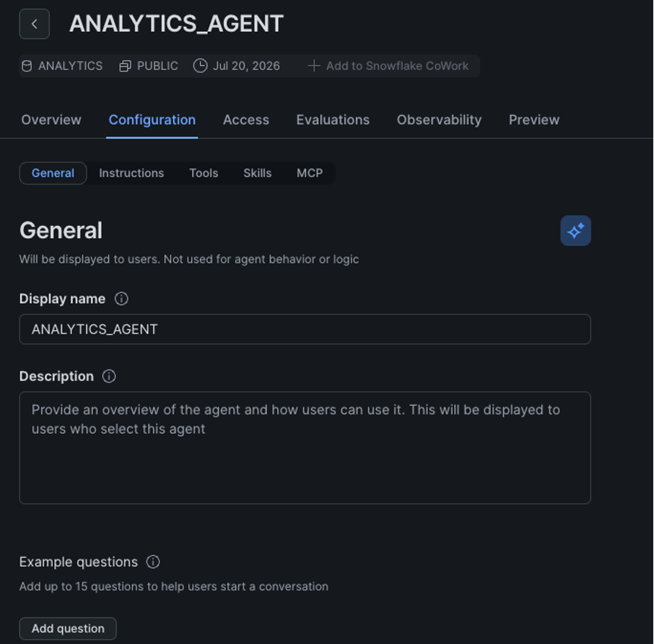
Task: Open the Example questions info icon
Action: [x=153, y=562]
